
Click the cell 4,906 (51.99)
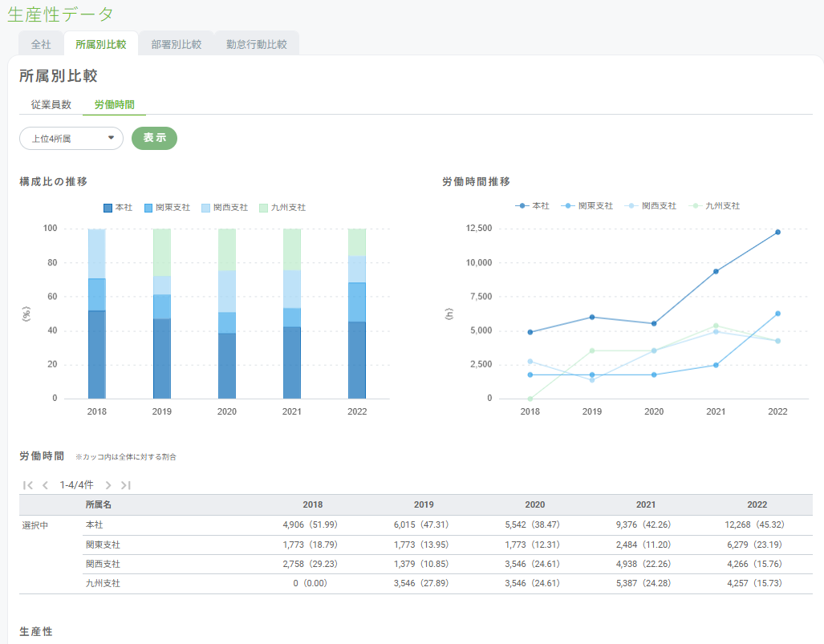click(310, 525)
